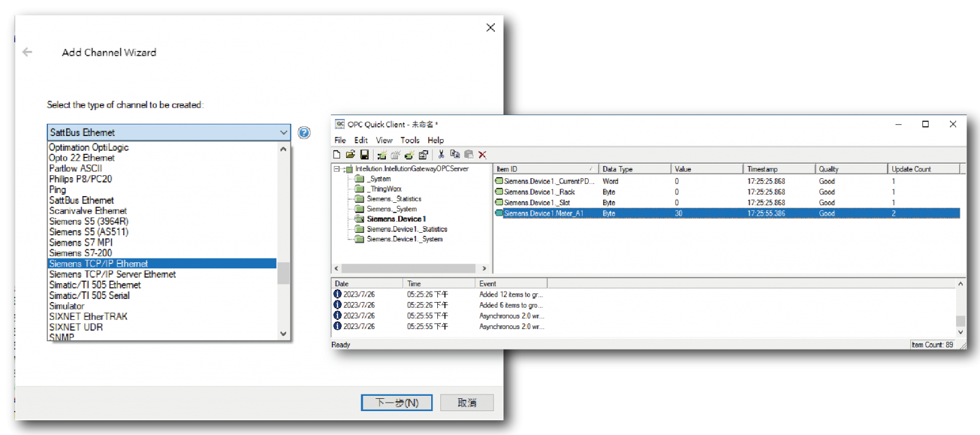Click the 下一步(N) next button
The width and height of the screenshot is (980, 435).
click(x=396, y=403)
